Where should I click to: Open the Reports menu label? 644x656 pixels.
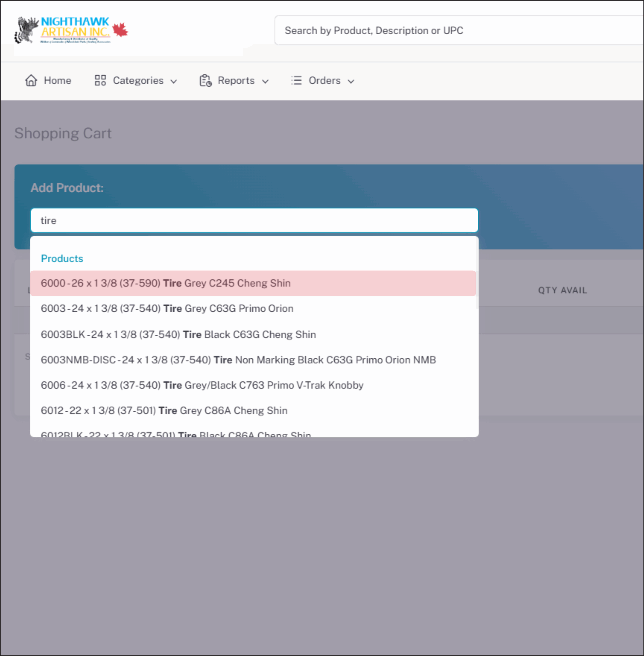(x=236, y=80)
